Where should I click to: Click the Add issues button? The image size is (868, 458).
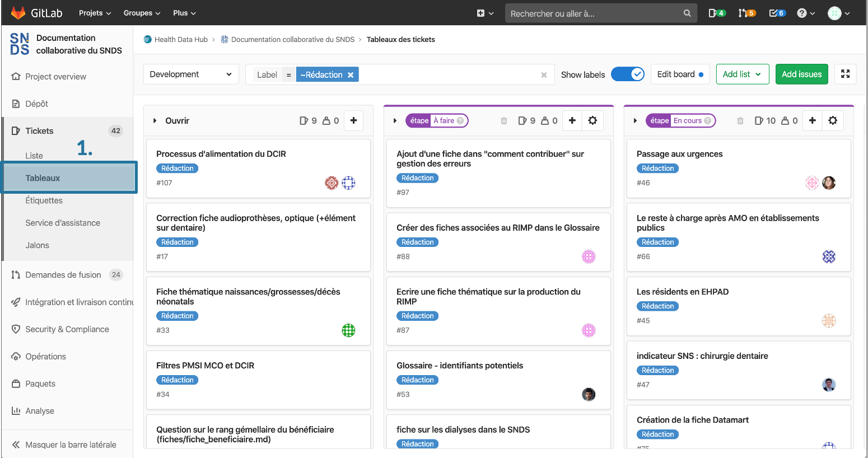801,74
